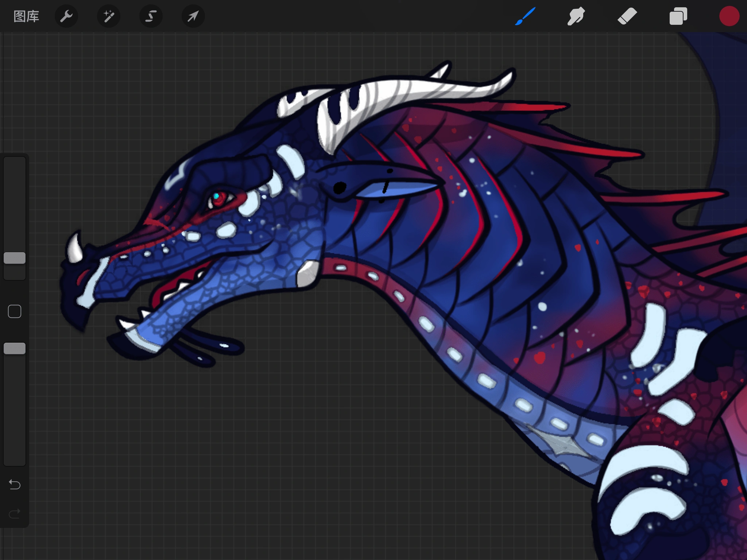
Task: Open the Adjustments magic wand menu
Action: [108, 16]
